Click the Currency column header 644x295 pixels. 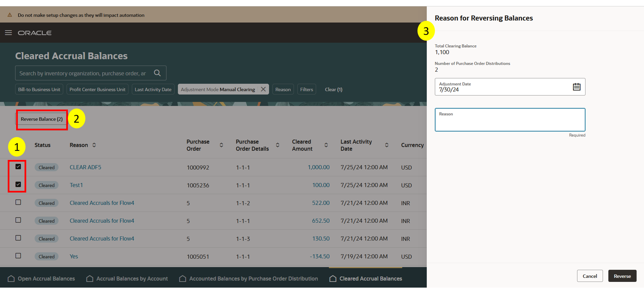tap(412, 145)
